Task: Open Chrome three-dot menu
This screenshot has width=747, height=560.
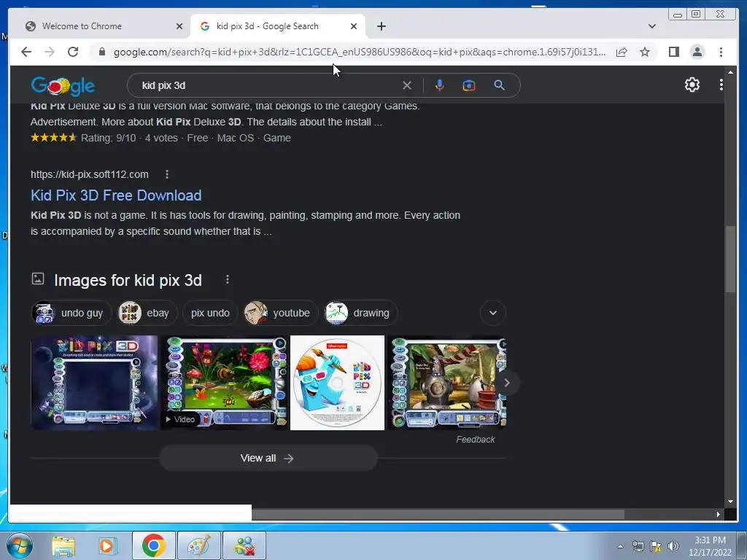Action: pyautogui.click(x=721, y=52)
